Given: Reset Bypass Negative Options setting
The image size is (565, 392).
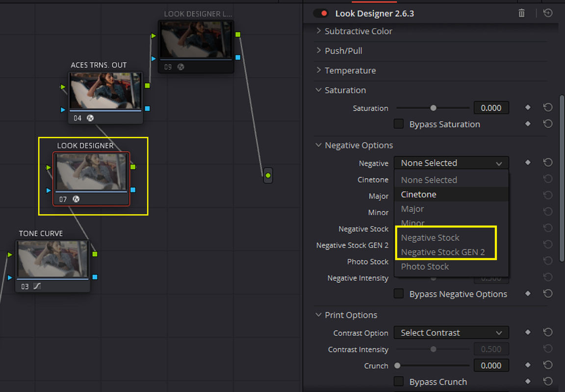Looking at the screenshot, I should click(x=548, y=294).
